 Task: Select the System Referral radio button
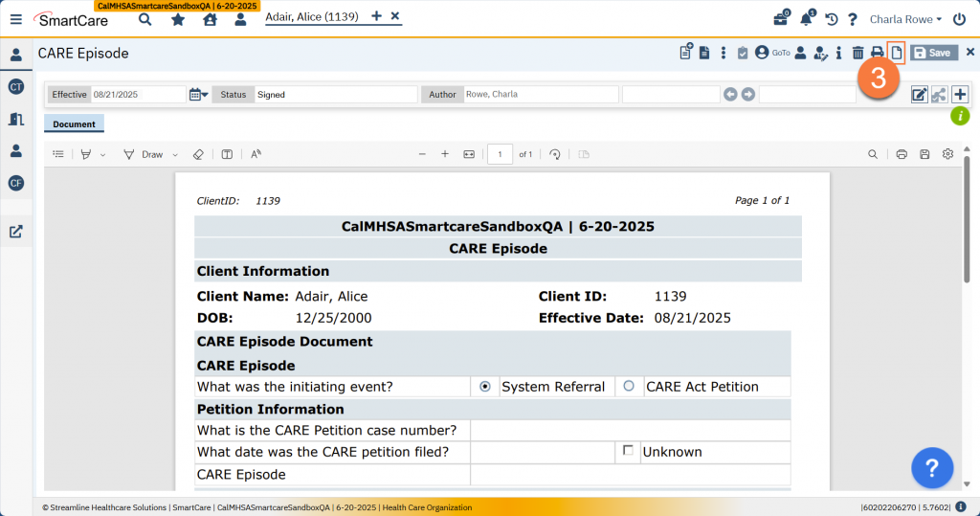[x=485, y=387]
